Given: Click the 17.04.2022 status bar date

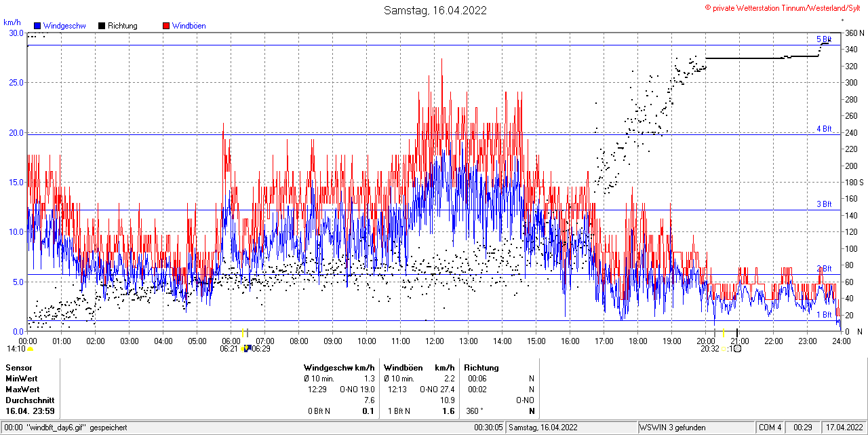Looking at the screenshot, I should [844, 428].
